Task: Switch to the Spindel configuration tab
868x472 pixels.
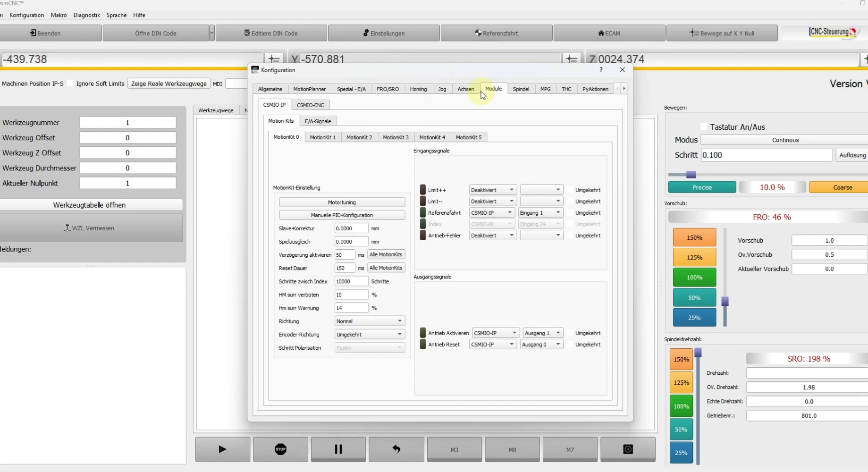Action: coord(521,89)
